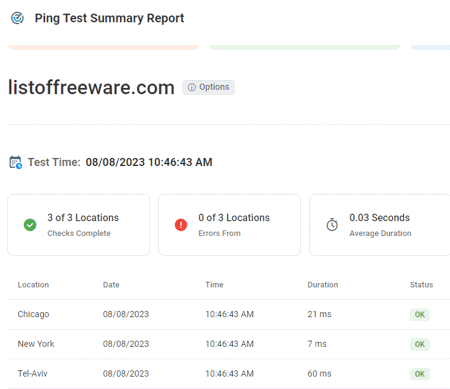The width and height of the screenshot is (450, 389).
Task: Select the Ping Test Summary Report title
Action: [x=109, y=18]
